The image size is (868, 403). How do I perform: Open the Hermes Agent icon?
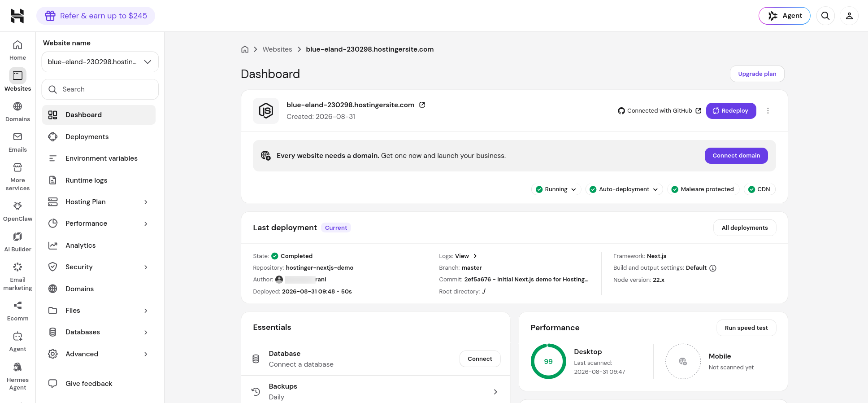[17, 367]
